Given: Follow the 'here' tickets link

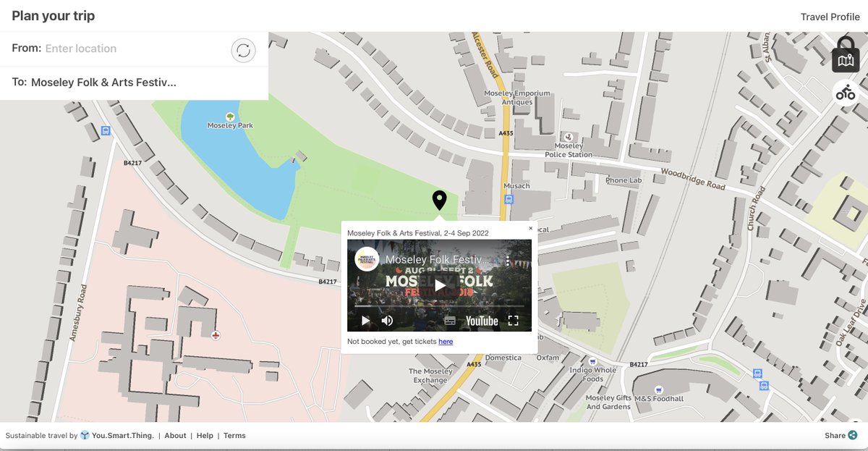Looking at the screenshot, I should [446, 342].
